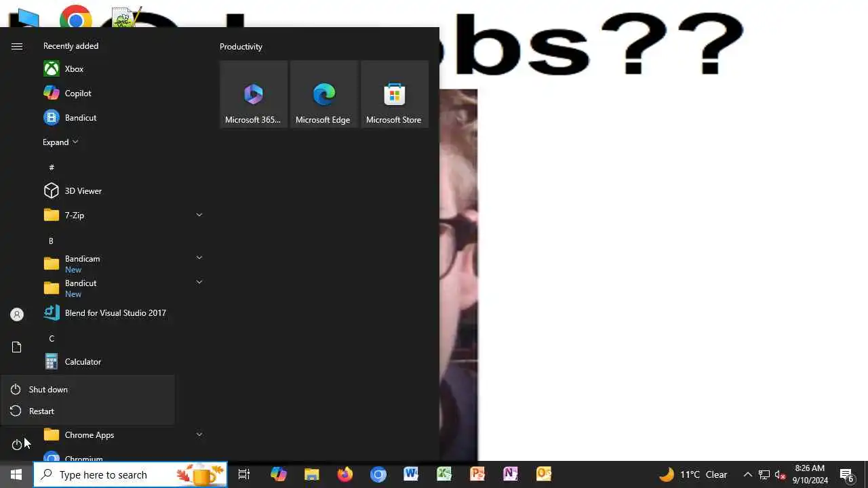Viewport: 868px width, 488px height.
Task: Jump to the 'C' letter heading
Action: (52, 339)
